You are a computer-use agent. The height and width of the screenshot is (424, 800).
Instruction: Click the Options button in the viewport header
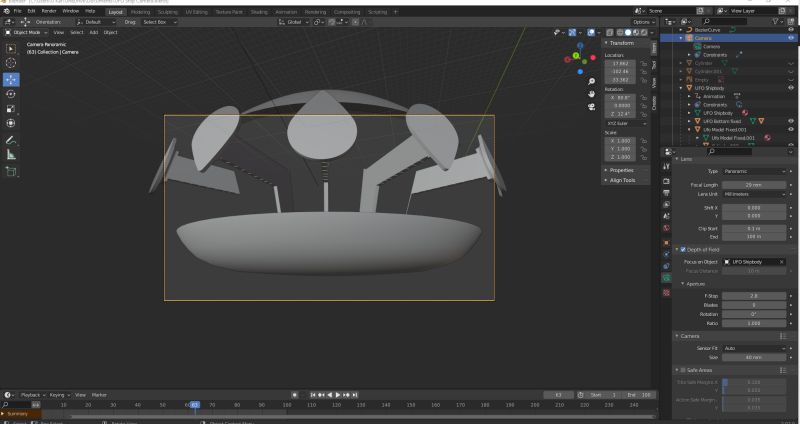(x=643, y=22)
